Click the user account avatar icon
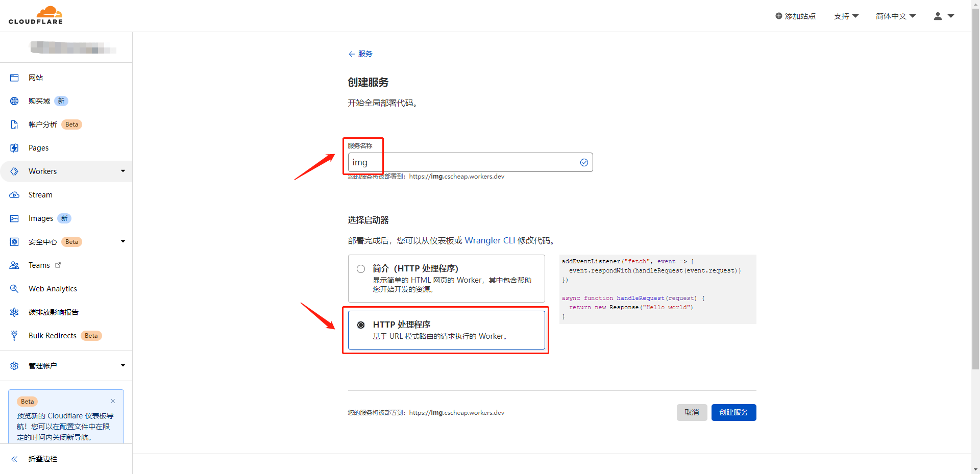The image size is (980, 474). click(938, 16)
